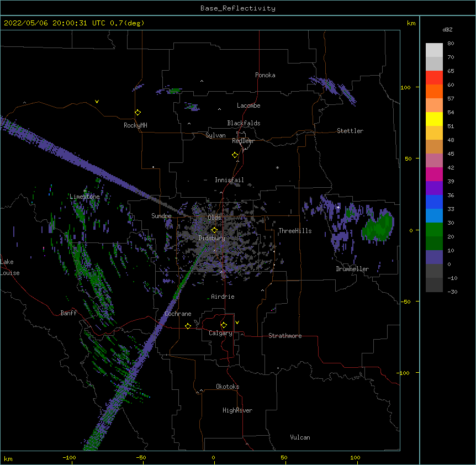Screen dimensions: 476x465
Task: Click the HighRiver label
Action: [x=237, y=410]
